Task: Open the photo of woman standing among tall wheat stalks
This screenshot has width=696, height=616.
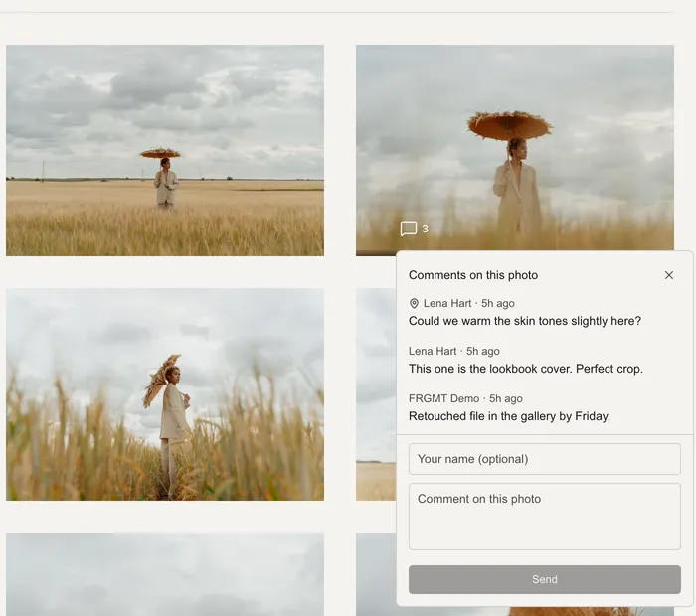Action: [x=165, y=394]
